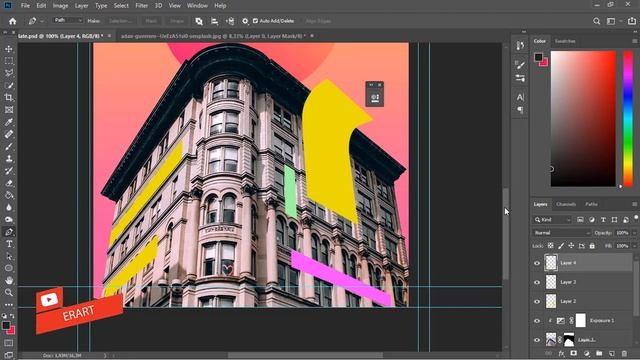Viewport: 640px width, 360px height.
Task: Click the Opacity 100% input field
Action: 622,233
